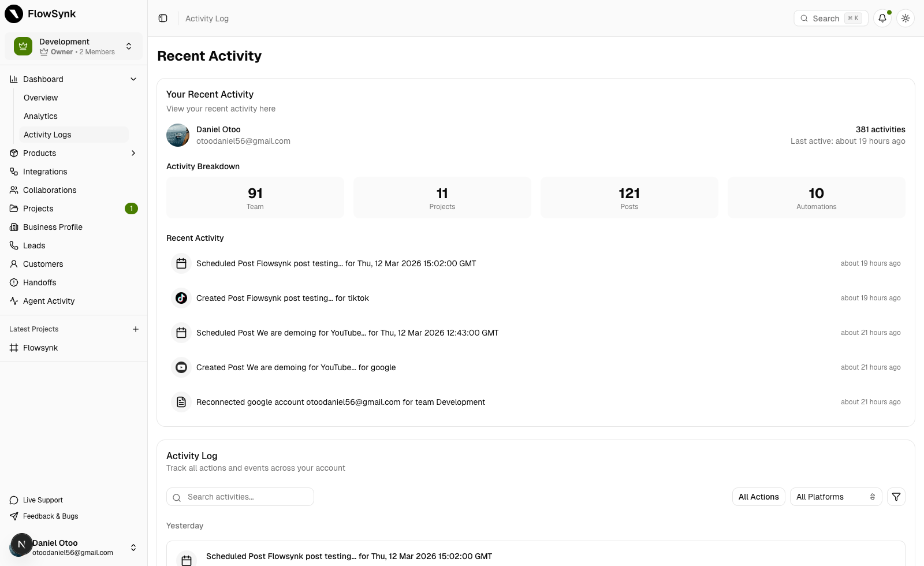Open the Analytics page

pos(40,116)
